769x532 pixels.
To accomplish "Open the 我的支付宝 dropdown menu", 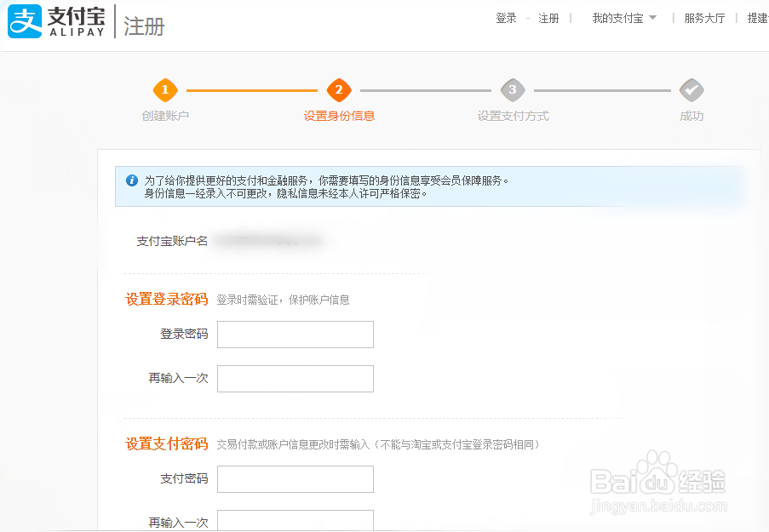I will (619, 17).
